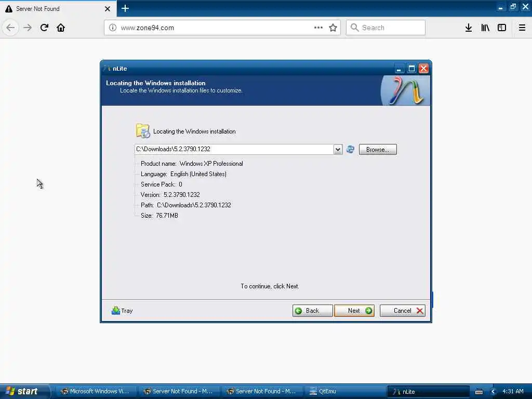This screenshot has width=532, height=399.
Task: Expand the installation path dropdown
Action: pyautogui.click(x=338, y=149)
